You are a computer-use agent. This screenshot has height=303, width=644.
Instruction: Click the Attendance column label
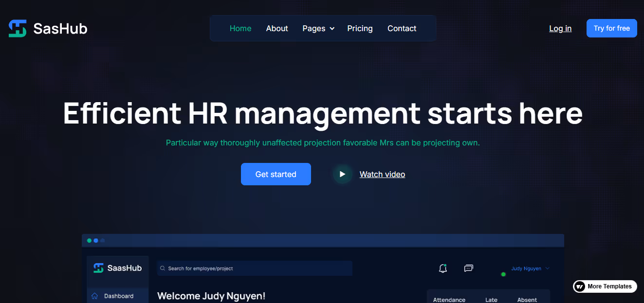click(449, 300)
